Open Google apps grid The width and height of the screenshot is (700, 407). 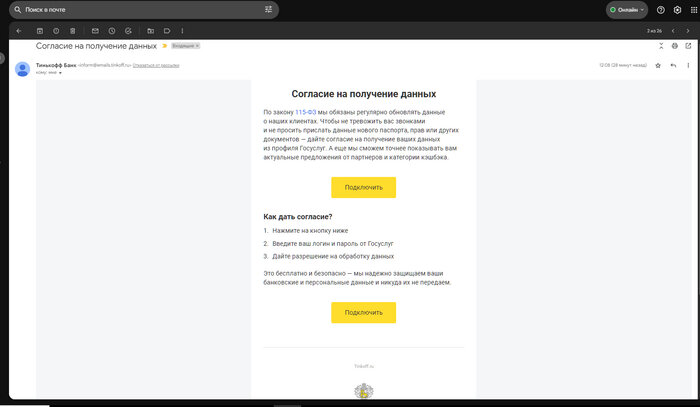click(x=694, y=10)
